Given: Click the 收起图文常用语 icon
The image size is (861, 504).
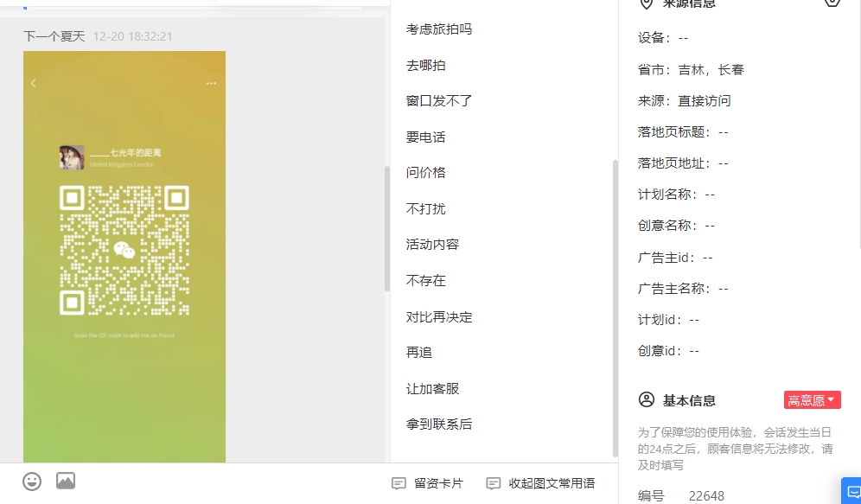Looking at the screenshot, I should click(x=494, y=483).
